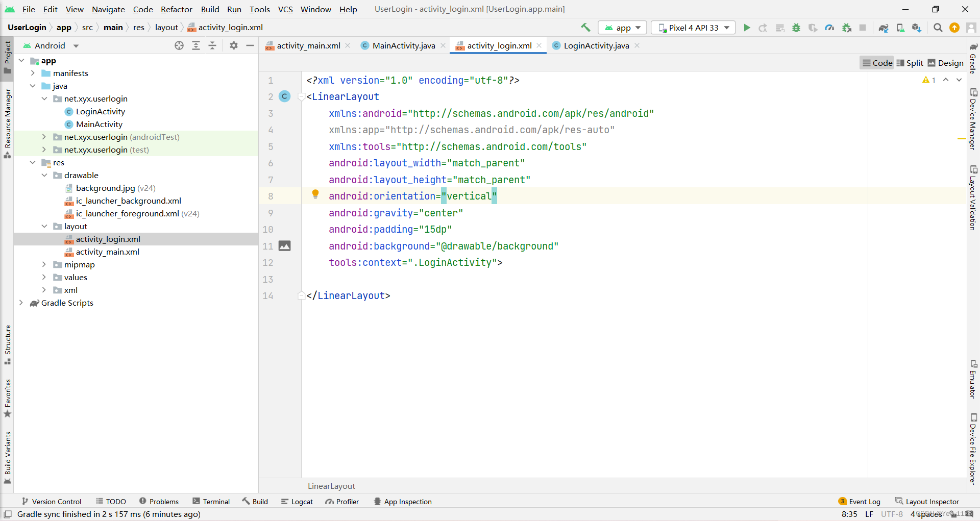Switch to MainActivity.java tab
The height and width of the screenshot is (521, 980).
[x=403, y=45]
